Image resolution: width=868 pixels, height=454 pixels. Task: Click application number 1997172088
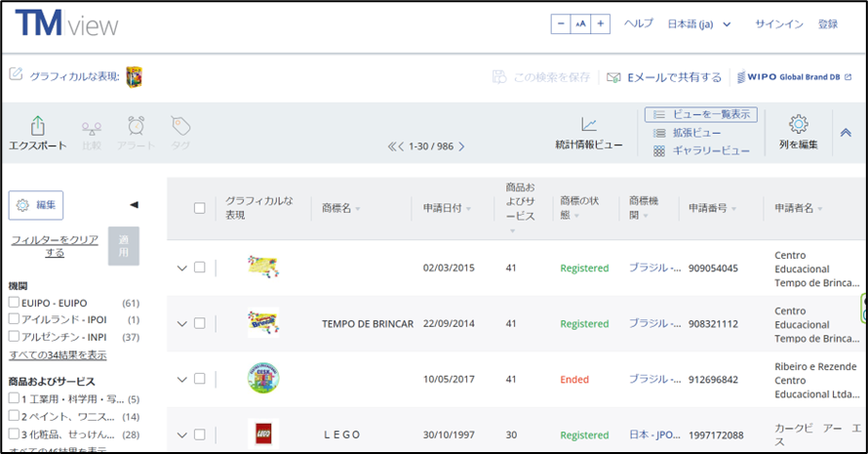(x=716, y=435)
